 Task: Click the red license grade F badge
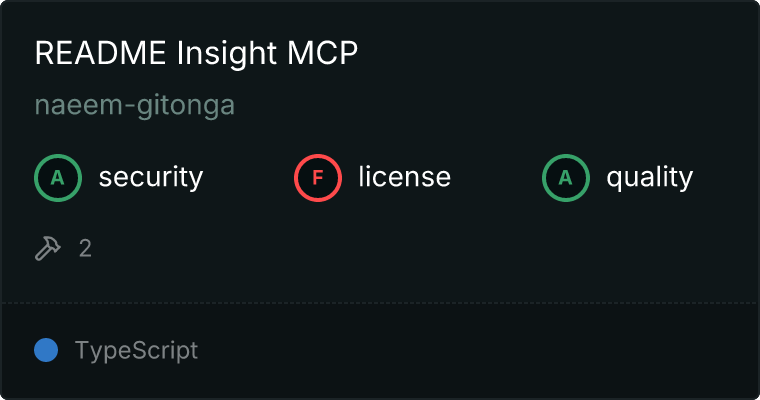pyautogui.click(x=318, y=178)
